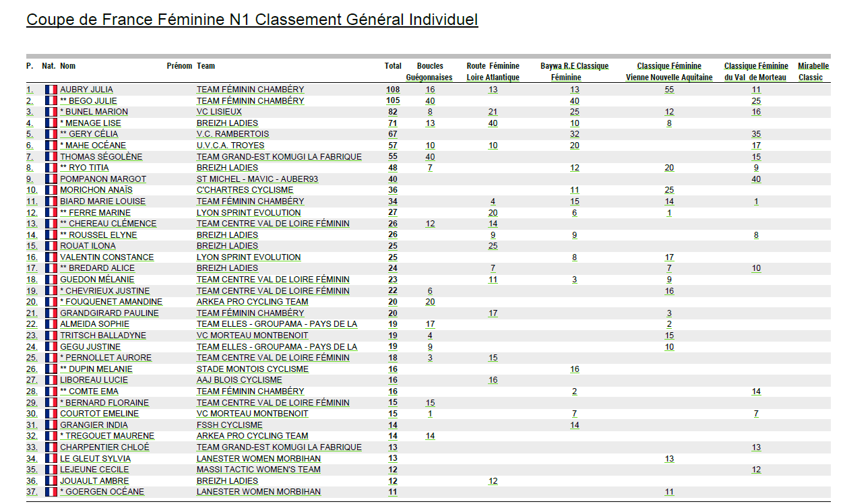Open team link STADE MONTOIS CYCLISME

click(253, 369)
